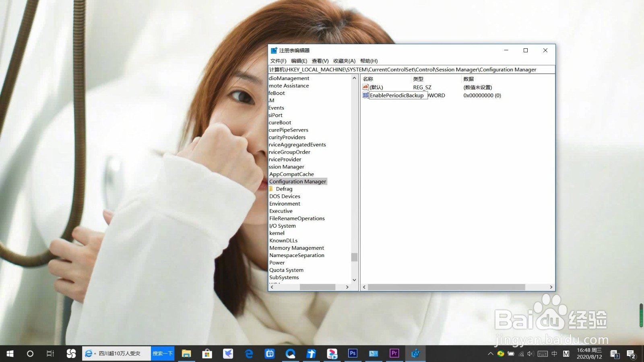This screenshot has width=644, height=362.
Task: Click the Registry Editor title bar icon
Action: pos(274,50)
